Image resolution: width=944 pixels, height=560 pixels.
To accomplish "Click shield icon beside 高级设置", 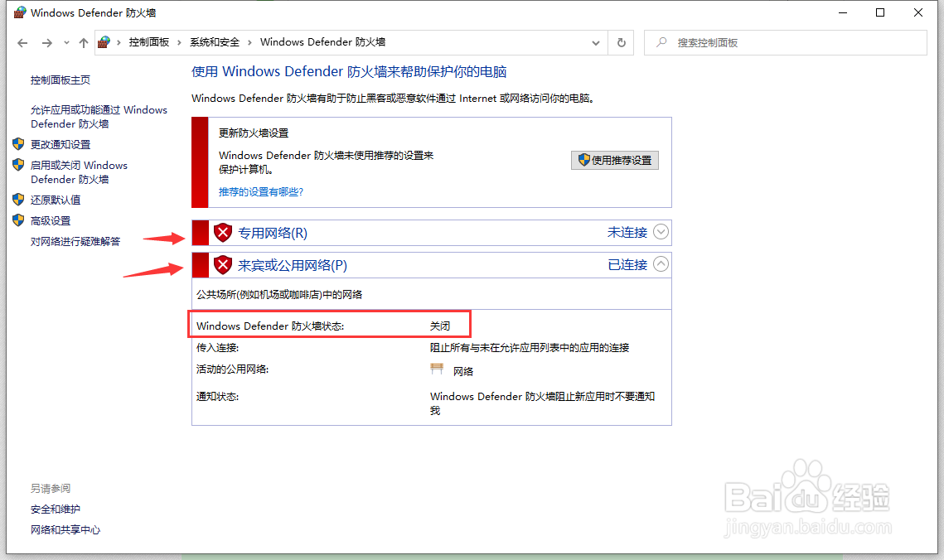I will [x=18, y=220].
